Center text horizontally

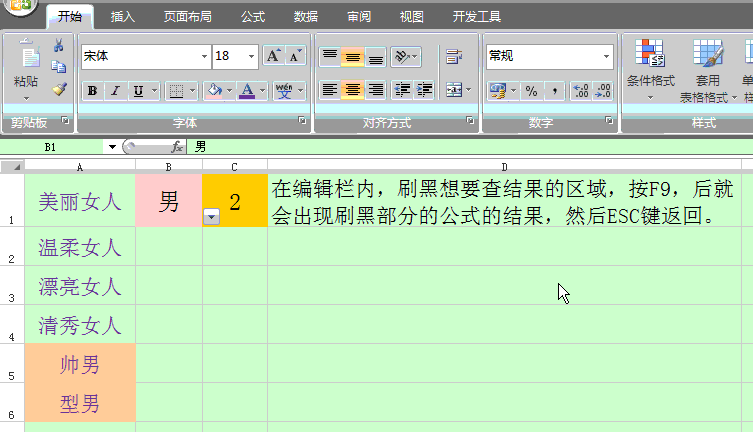[x=353, y=90]
